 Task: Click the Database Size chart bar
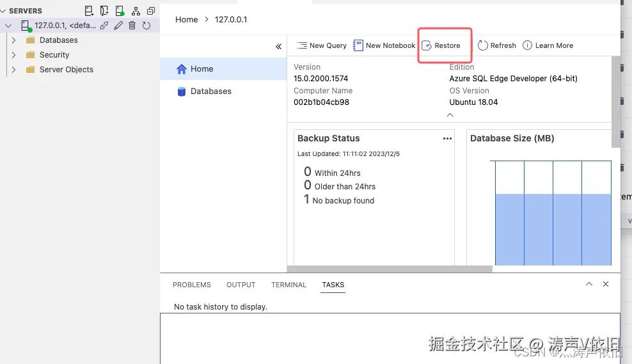click(553, 230)
